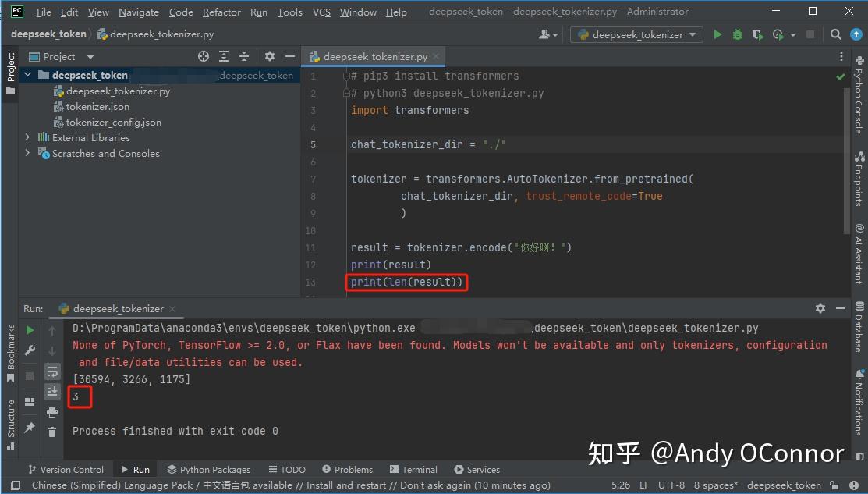The width and height of the screenshot is (868, 494).
Task: Open editor tab options three-dot menu
Action: (x=841, y=56)
